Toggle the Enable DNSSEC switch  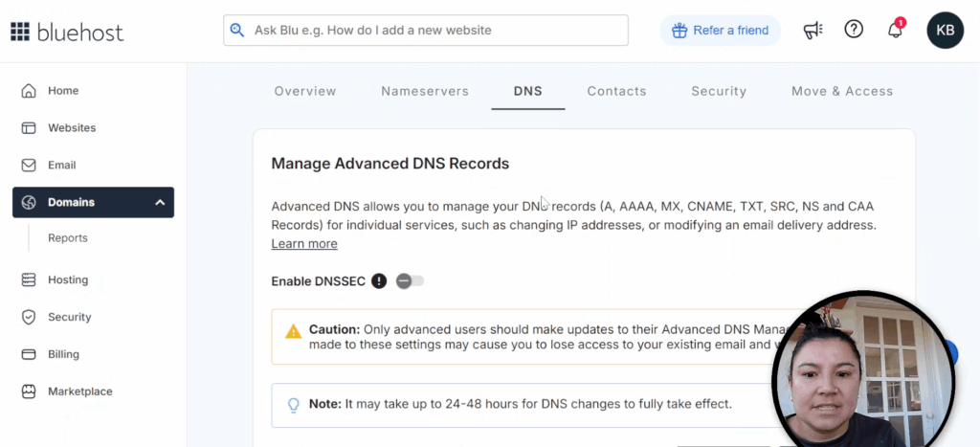click(x=410, y=280)
